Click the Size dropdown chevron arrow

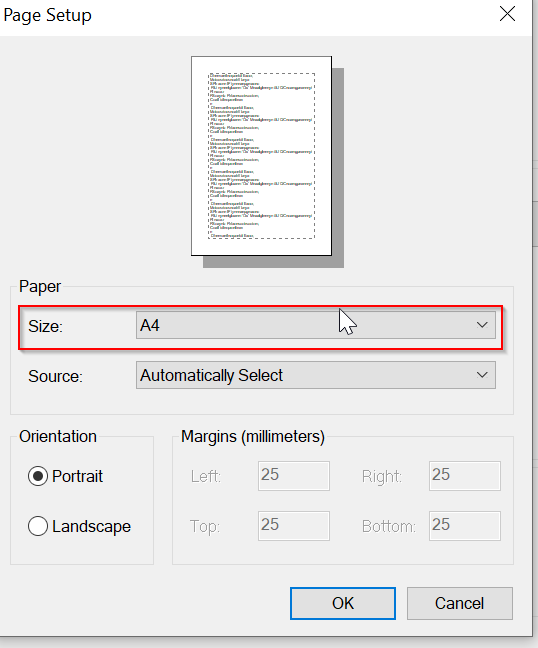(482, 325)
